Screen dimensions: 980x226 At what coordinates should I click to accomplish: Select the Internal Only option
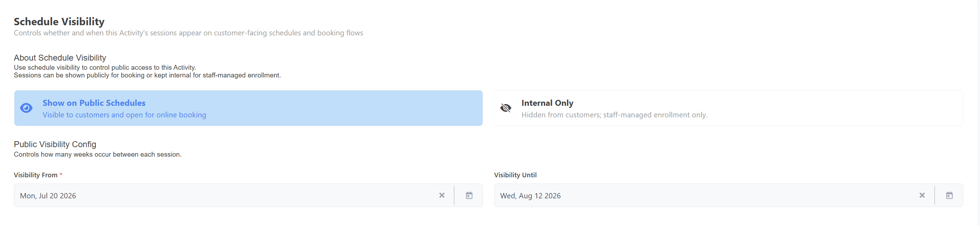[x=729, y=108]
